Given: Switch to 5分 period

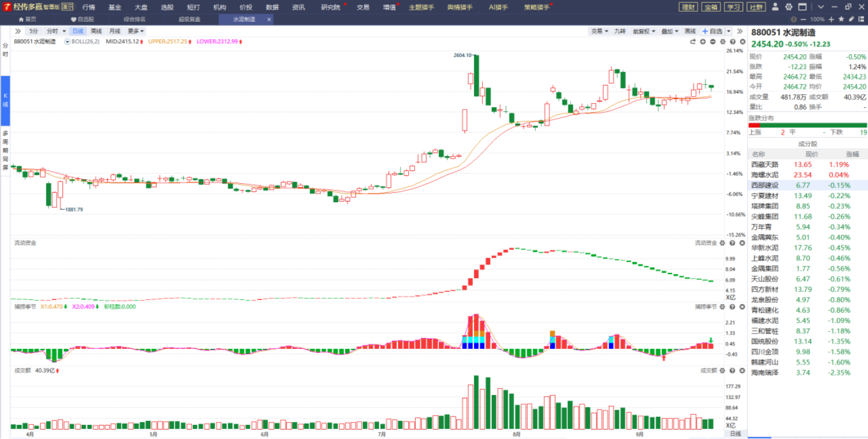Looking at the screenshot, I should [x=34, y=31].
